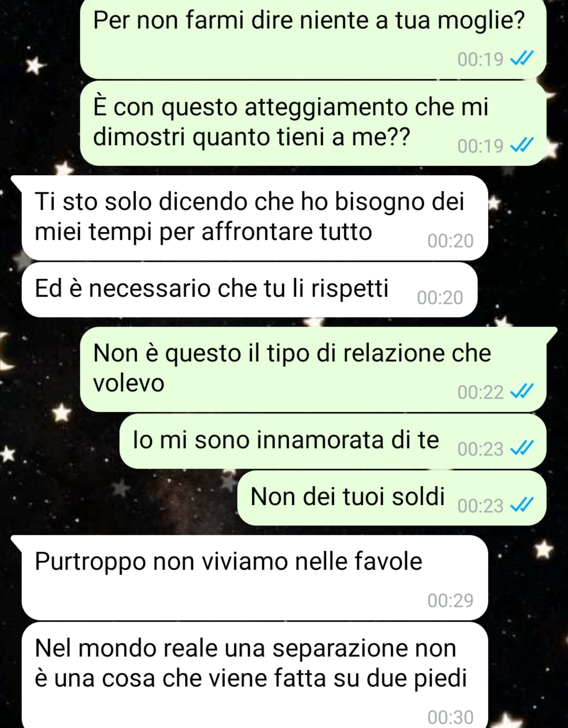Tap the 00:22 timestamp on 'volevo' message

pos(480,392)
